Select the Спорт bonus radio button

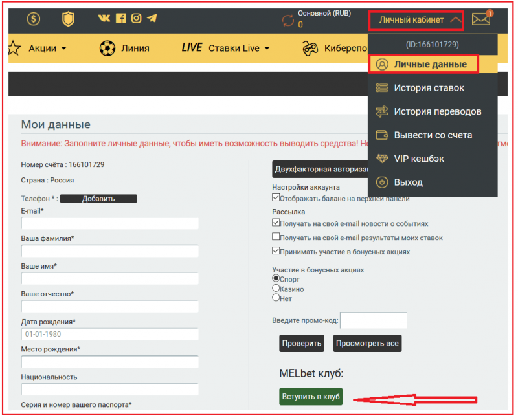tap(276, 278)
